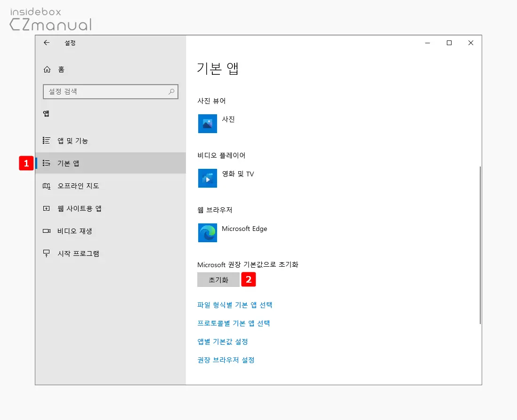This screenshot has height=420, width=517.
Task: Click the 사진 default app label
Action: pyautogui.click(x=228, y=119)
